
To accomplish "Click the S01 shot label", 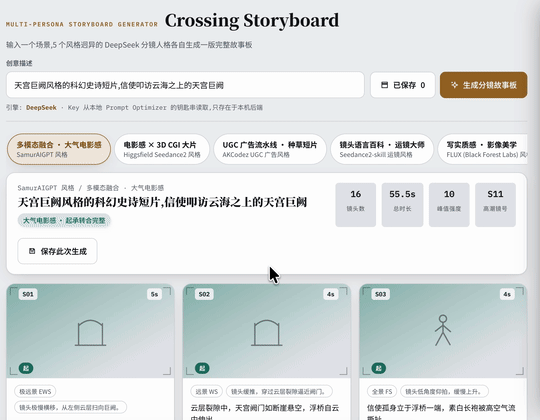I will pos(28,294).
